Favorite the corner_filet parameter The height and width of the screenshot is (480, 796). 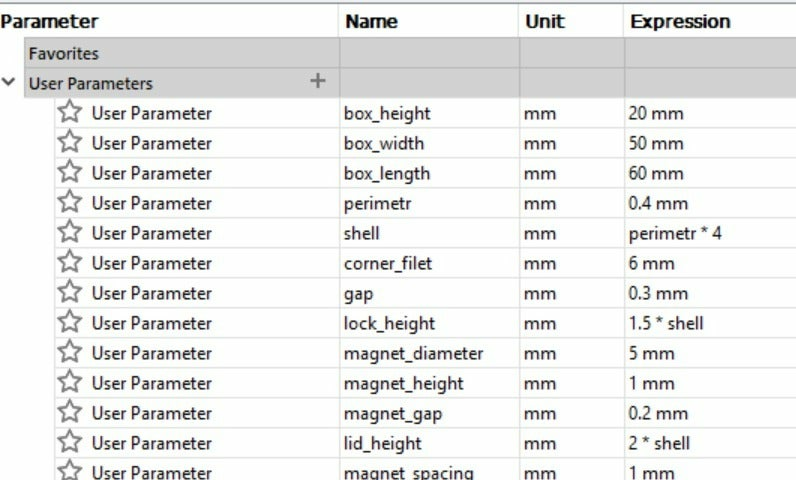(69, 263)
